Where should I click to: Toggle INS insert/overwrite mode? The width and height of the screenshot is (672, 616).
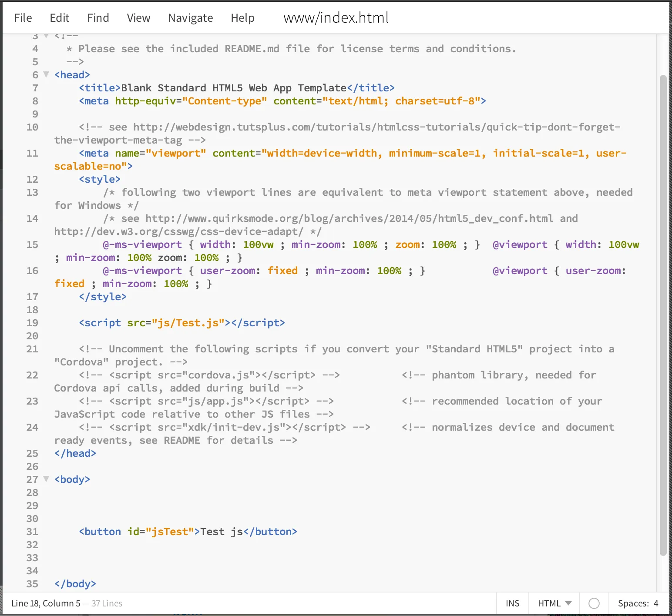512,603
